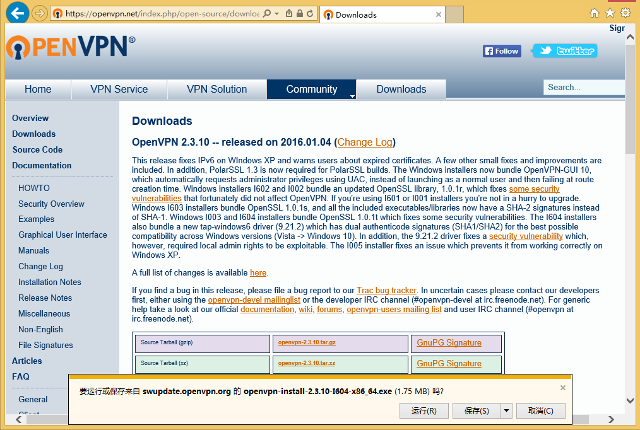Click the lock security icon in address bar
Image resolution: width=640 pixels, height=430 pixels.
pos(300,13)
